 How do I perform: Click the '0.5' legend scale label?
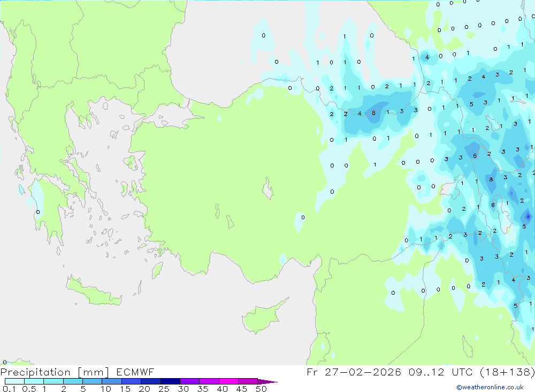[x=29, y=389]
